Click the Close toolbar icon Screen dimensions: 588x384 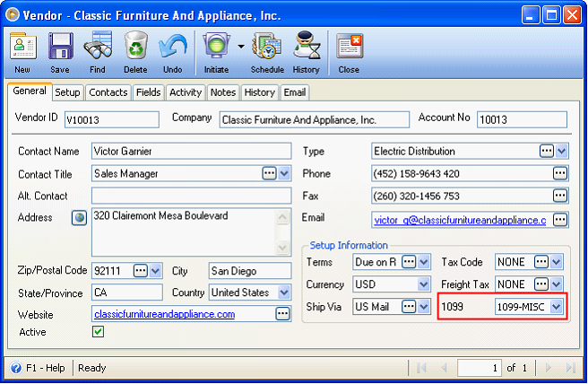(x=350, y=46)
